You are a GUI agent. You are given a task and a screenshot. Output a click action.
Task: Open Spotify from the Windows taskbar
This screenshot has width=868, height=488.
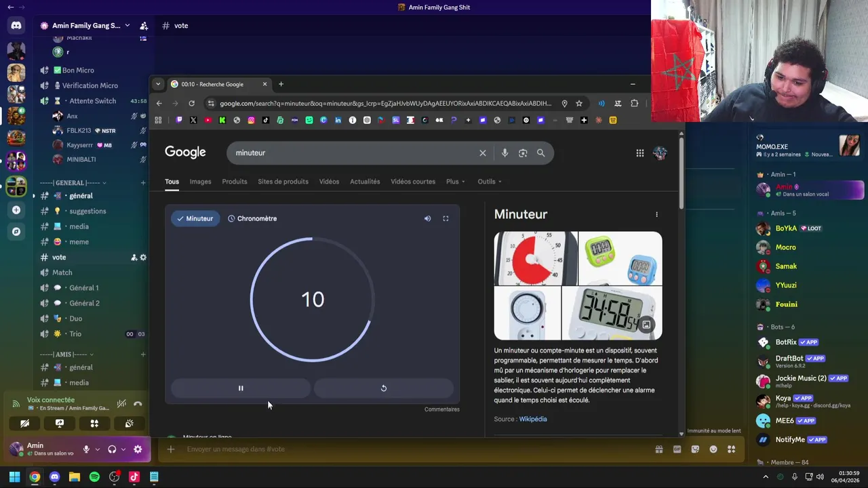tap(94, 477)
